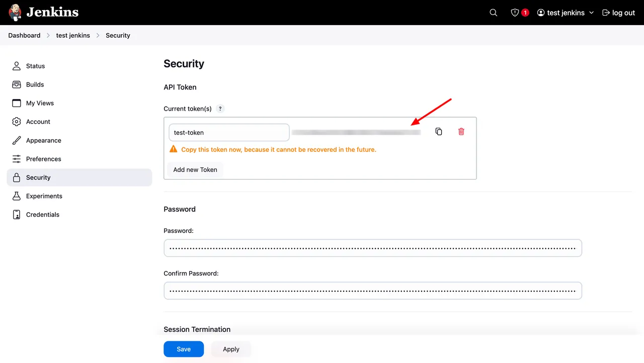644x363 pixels.
Task: Click the Security lock icon in sidebar
Action: pyautogui.click(x=17, y=177)
